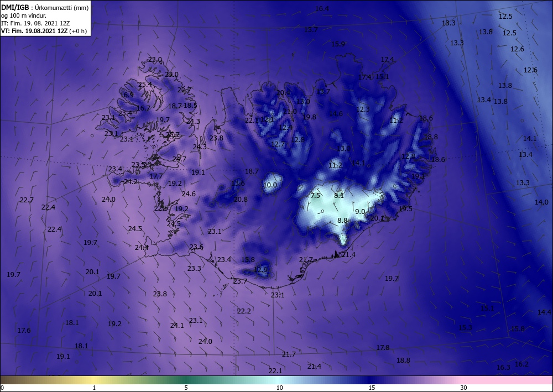The width and height of the screenshot is (553, 392).
Task: Click the 24.2 value label
Action: tap(131, 182)
